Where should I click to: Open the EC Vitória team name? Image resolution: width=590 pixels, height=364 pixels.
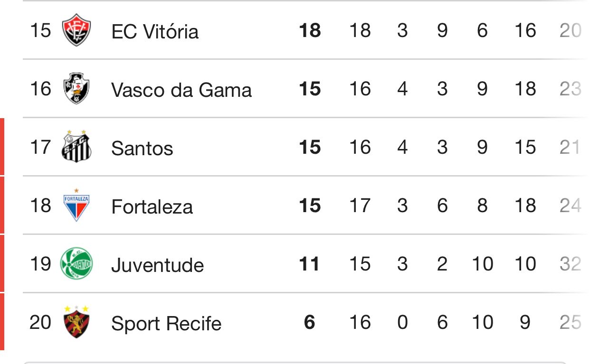155,31
